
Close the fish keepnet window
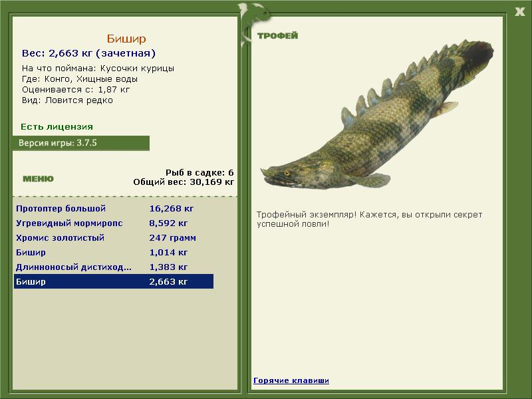point(519,12)
